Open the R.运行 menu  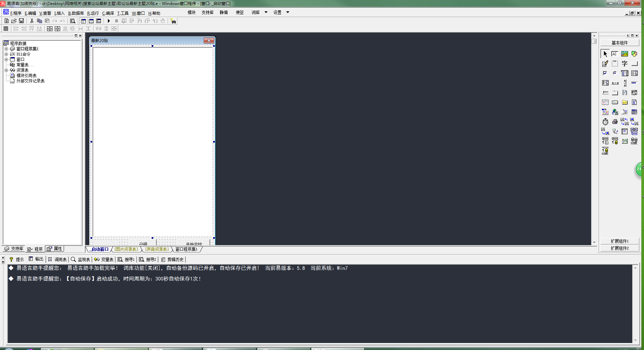(x=93, y=13)
